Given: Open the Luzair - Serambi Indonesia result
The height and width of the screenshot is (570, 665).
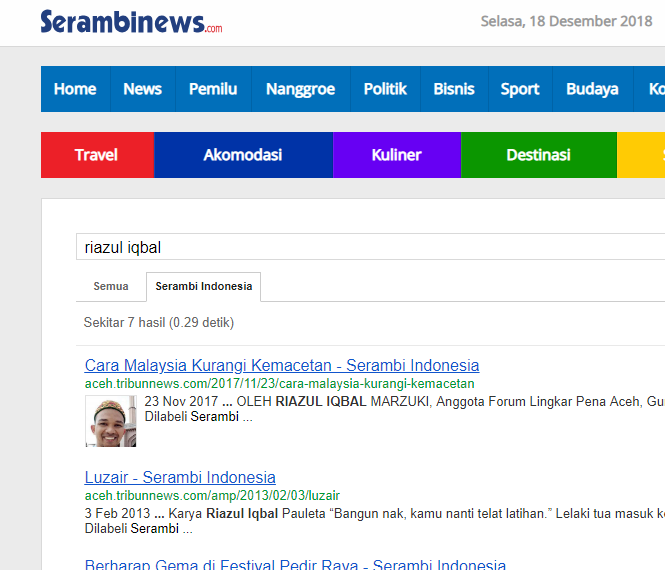Looking at the screenshot, I should [180, 477].
